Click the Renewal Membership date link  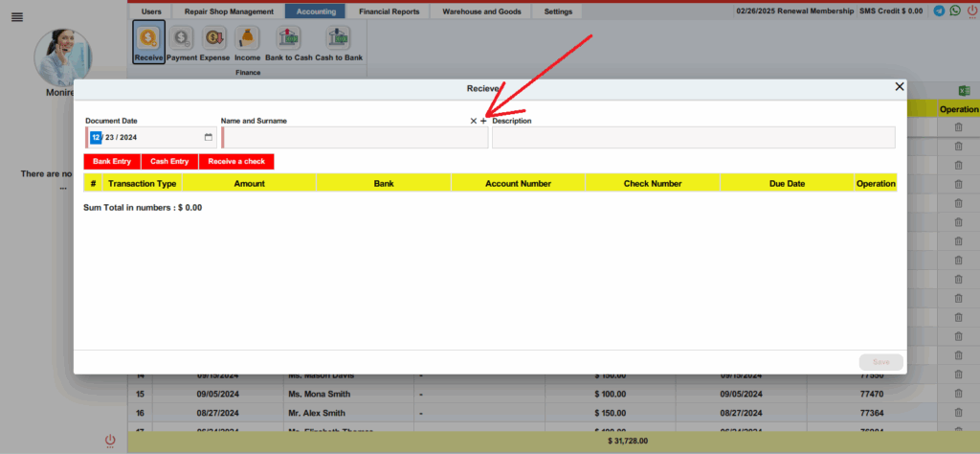pos(794,11)
